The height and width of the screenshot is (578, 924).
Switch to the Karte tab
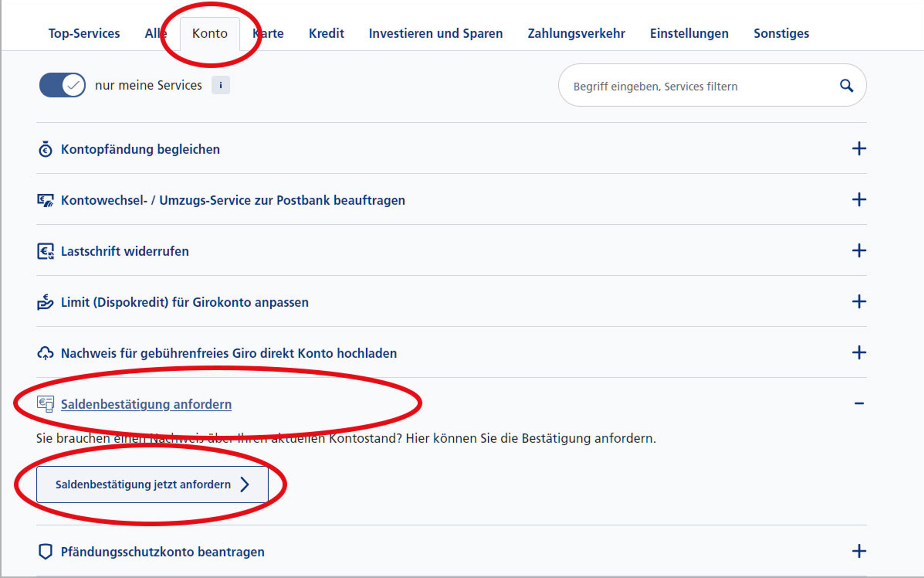[x=268, y=34]
